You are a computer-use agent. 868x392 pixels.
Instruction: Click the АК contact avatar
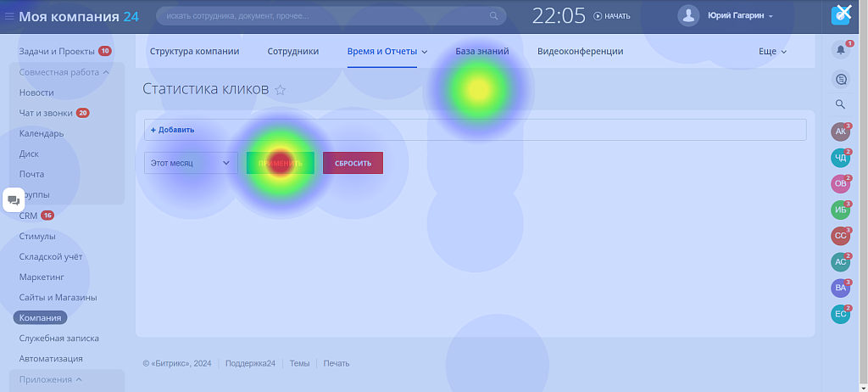[x=840, y=132]
